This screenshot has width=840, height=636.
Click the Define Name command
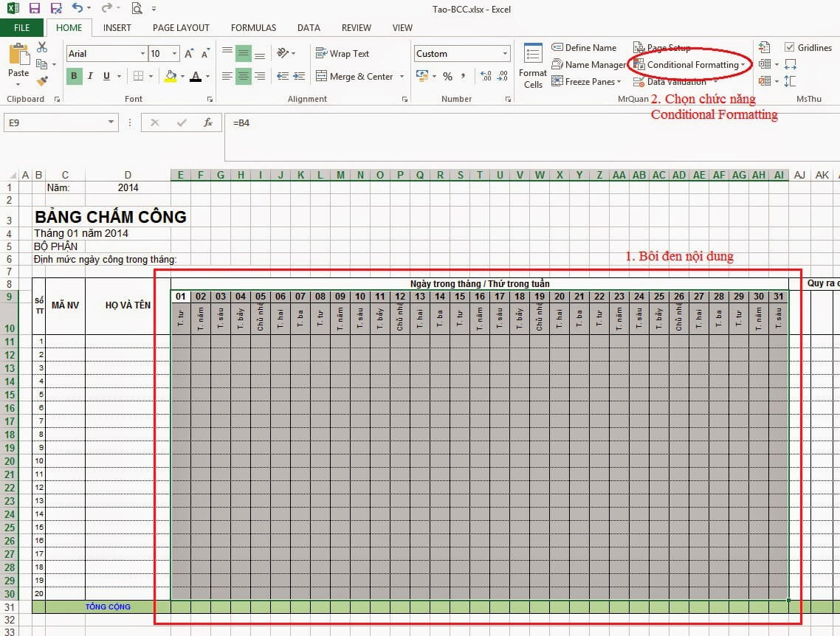pos(584,47)
